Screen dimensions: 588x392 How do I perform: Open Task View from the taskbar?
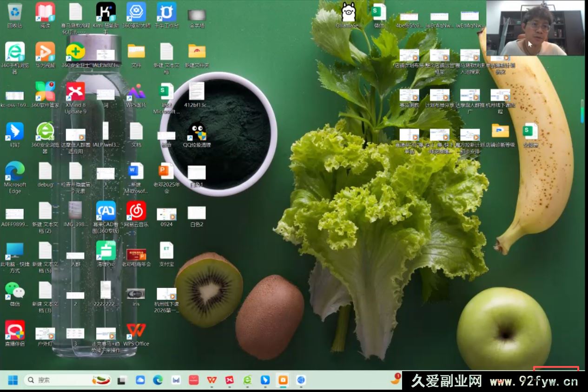tap(121, 380)
